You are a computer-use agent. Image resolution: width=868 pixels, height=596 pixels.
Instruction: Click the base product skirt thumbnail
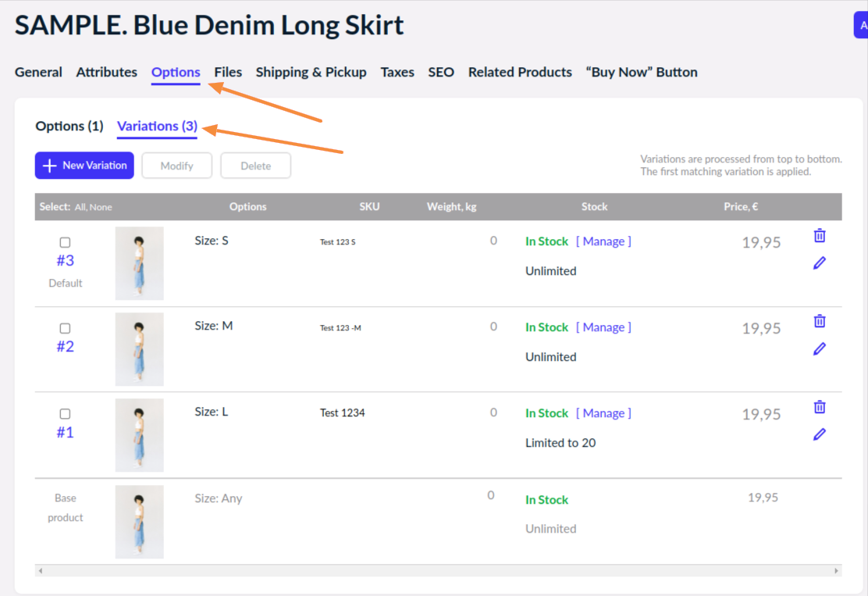click(140, 522)
